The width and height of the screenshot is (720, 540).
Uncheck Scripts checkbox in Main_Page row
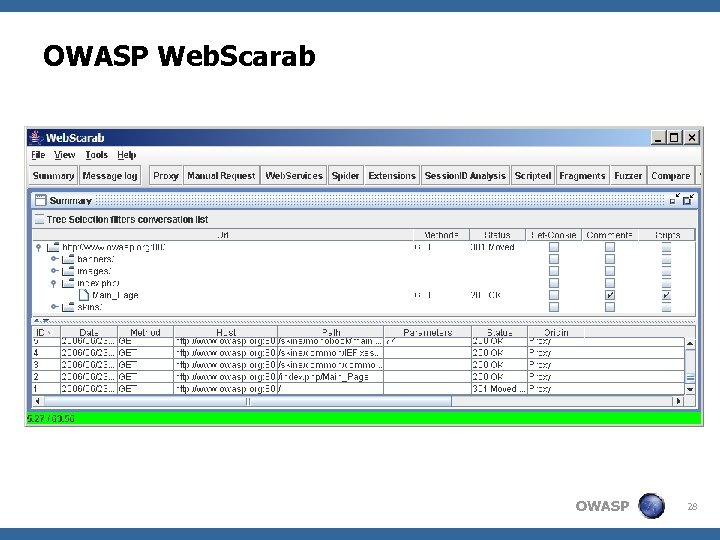[x=666, y=295]
